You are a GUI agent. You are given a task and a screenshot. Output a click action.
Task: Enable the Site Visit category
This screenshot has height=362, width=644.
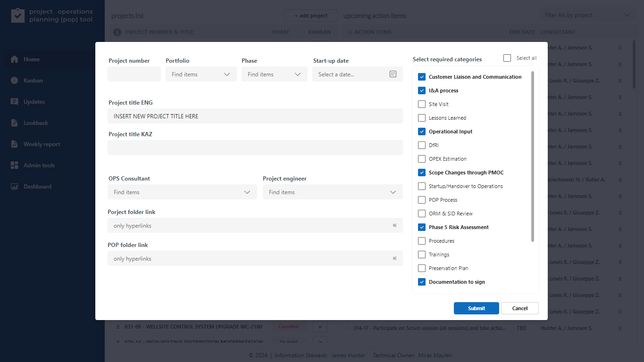point(421,104)
